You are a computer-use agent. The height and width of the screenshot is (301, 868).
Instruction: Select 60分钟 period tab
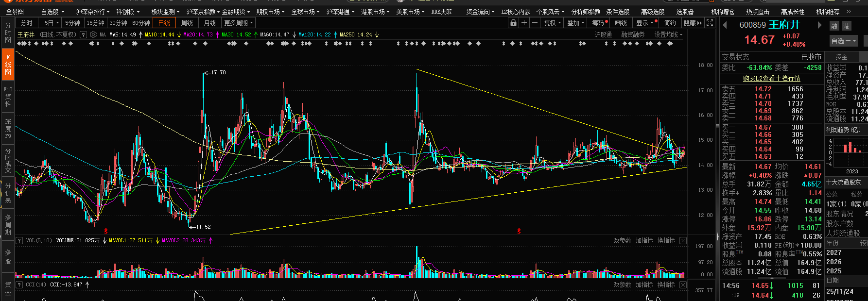click(x=141, y=23)
